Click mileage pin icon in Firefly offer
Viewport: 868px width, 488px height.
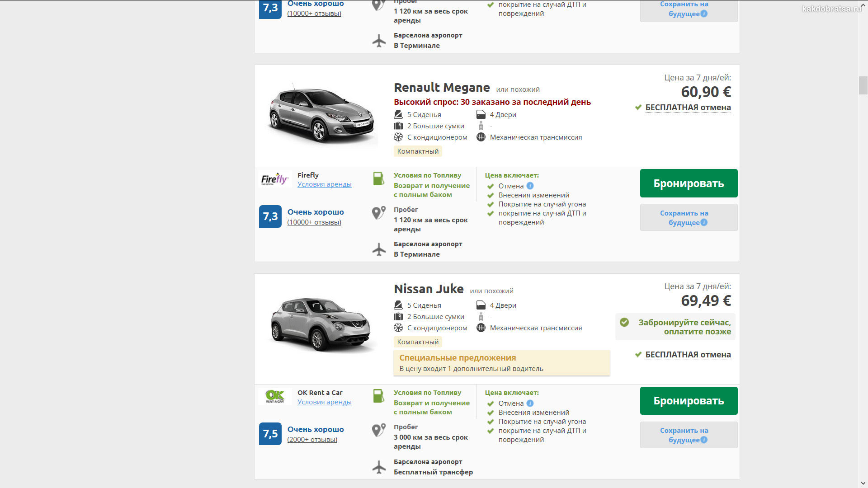[378, 212]
